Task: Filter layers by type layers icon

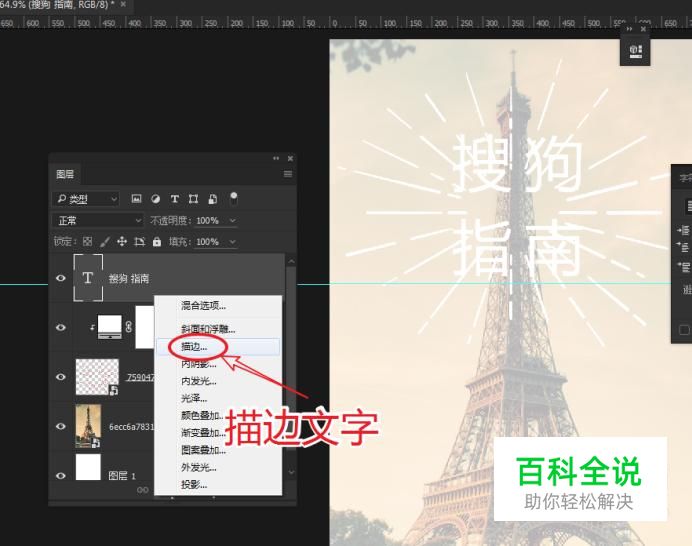Action: [175, 199]
